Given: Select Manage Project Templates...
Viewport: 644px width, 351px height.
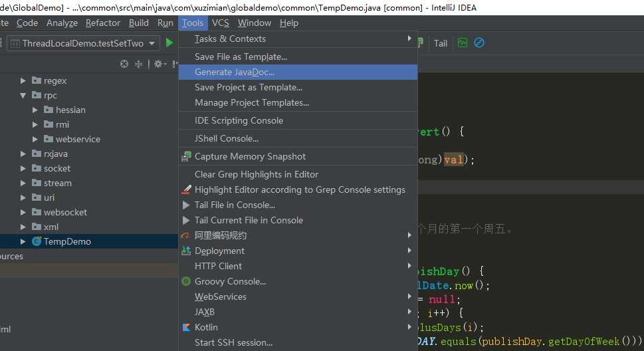Looking at the screenshot, I should point(298,102).
